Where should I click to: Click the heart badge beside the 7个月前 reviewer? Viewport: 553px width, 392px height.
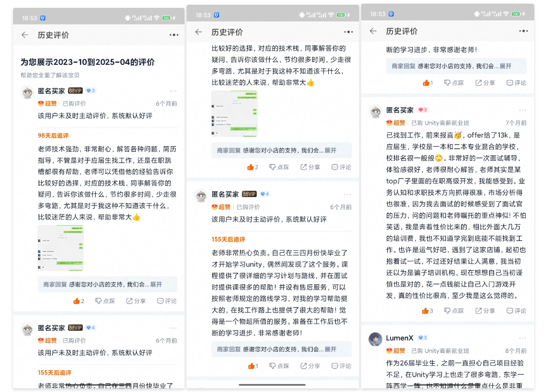click(x=423, y=110)
